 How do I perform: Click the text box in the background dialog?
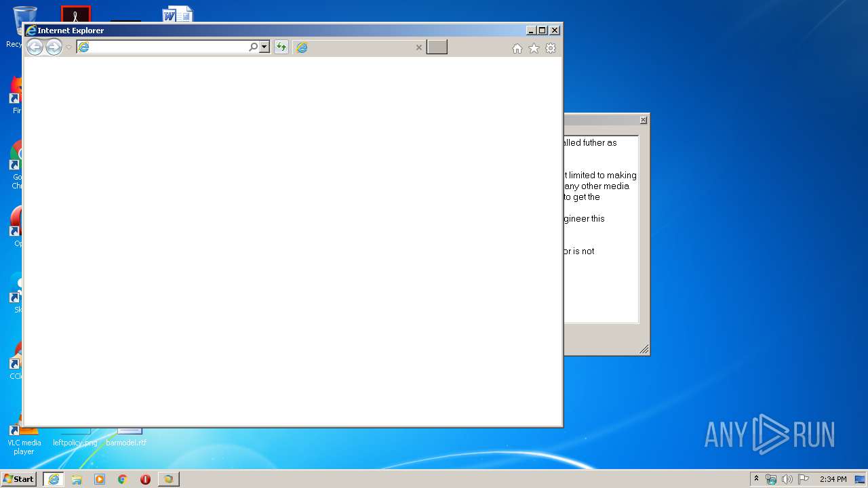601,230
